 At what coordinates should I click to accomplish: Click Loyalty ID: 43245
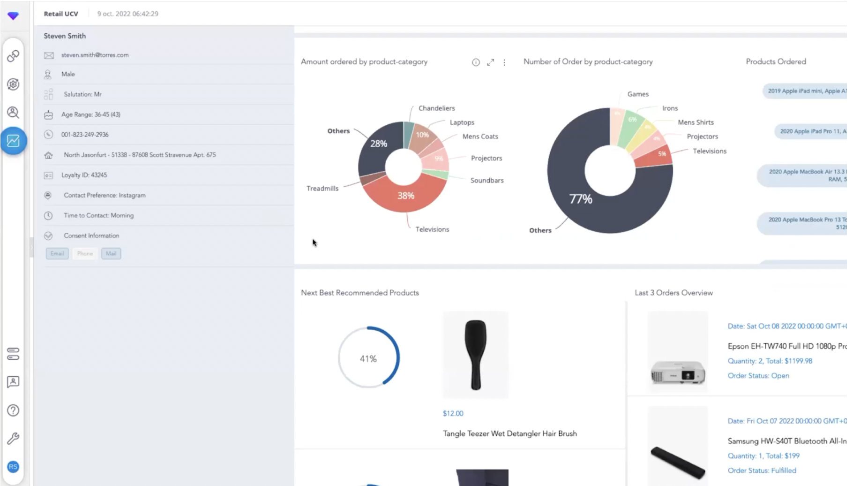coord(84,175)
